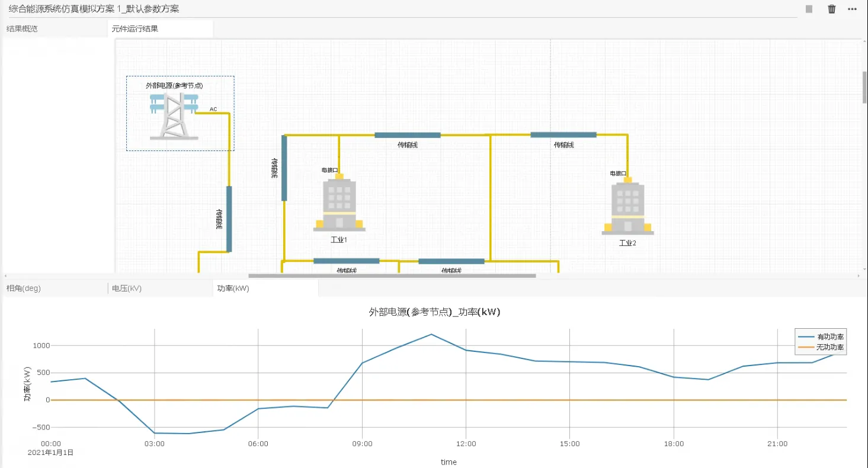Open the 相角(deg) tab
Screen dimensions: 868x468
pos(24,289)
